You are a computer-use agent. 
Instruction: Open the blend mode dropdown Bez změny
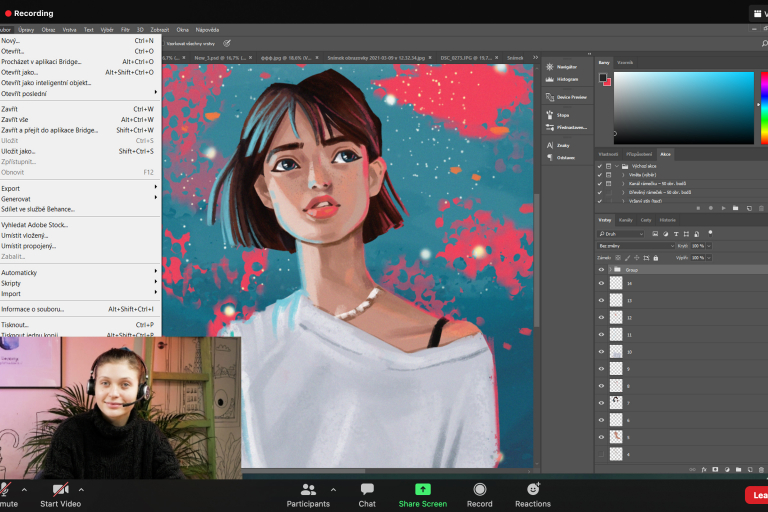pos(636,245)
